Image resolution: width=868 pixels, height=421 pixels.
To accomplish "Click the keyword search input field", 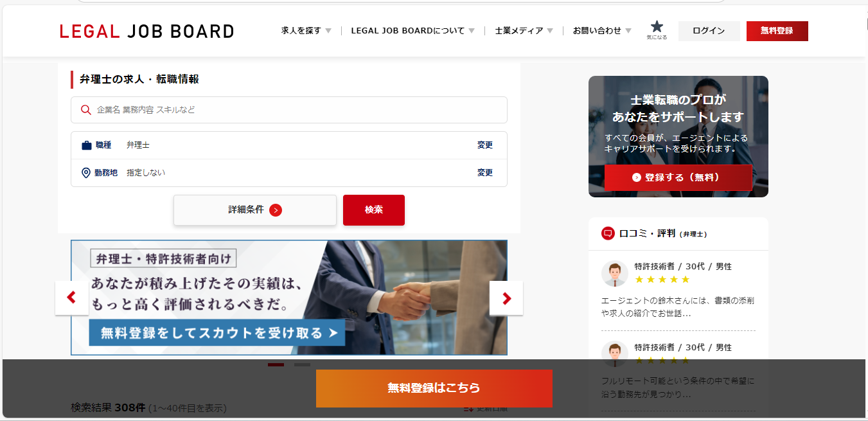I will (296, 110).
